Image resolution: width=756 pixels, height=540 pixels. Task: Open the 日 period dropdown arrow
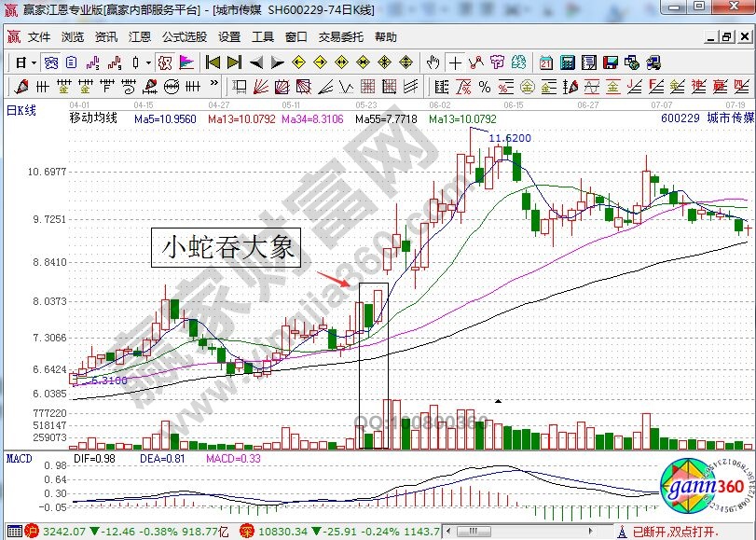(34, 62)
